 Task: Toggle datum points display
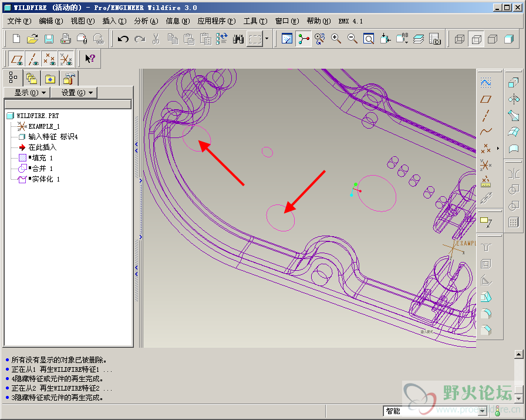pyautogui.click(x=49, y=59)
